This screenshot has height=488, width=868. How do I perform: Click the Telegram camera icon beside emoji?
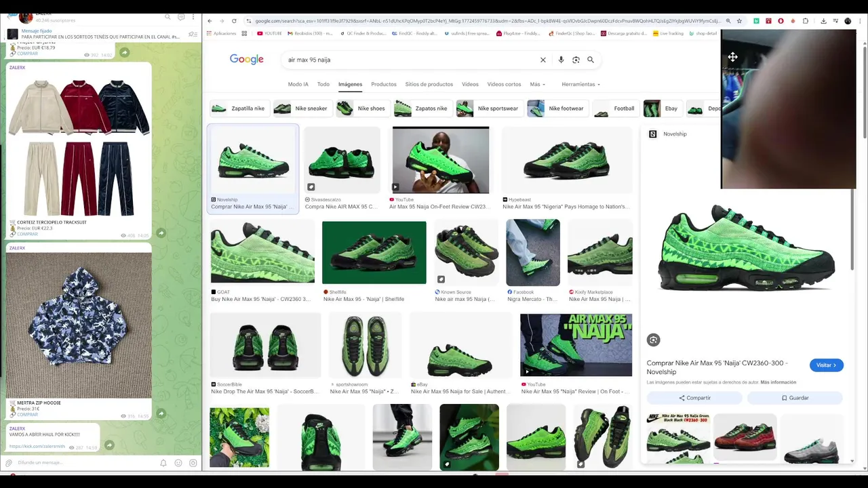tap(193, 463)
